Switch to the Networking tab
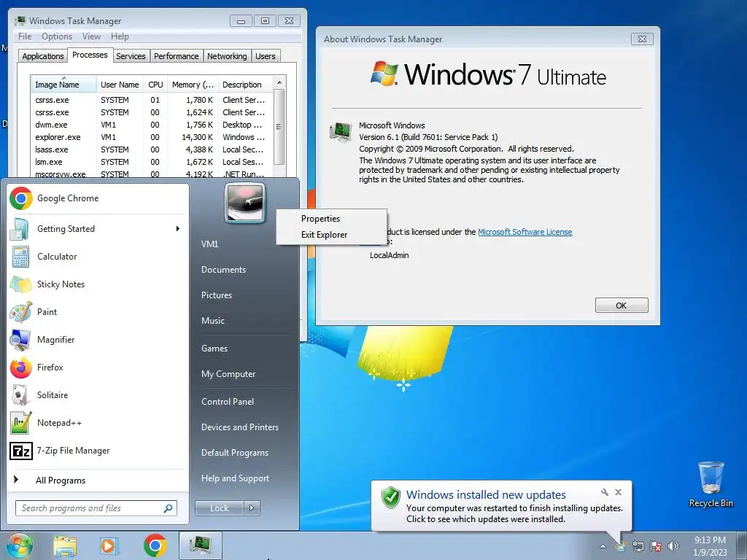Screen dimensions: 747x560 coord(228,56)
